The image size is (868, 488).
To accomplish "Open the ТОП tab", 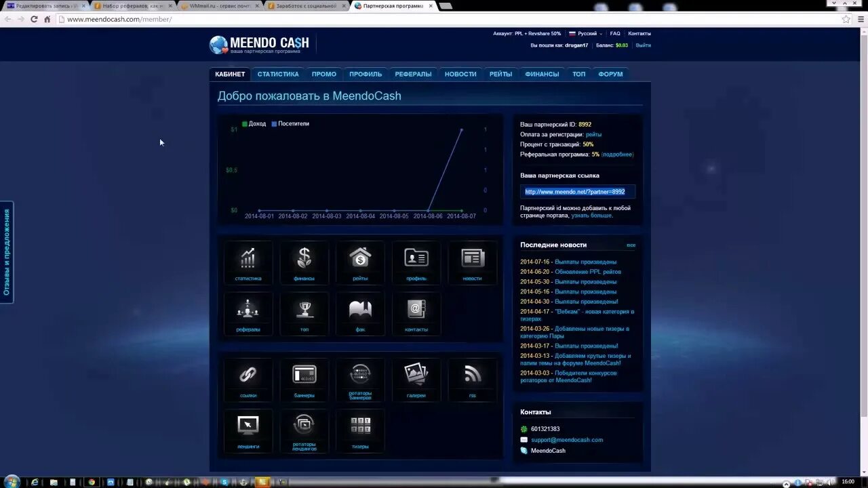I will pyautogui.click(x=578, y=74).
